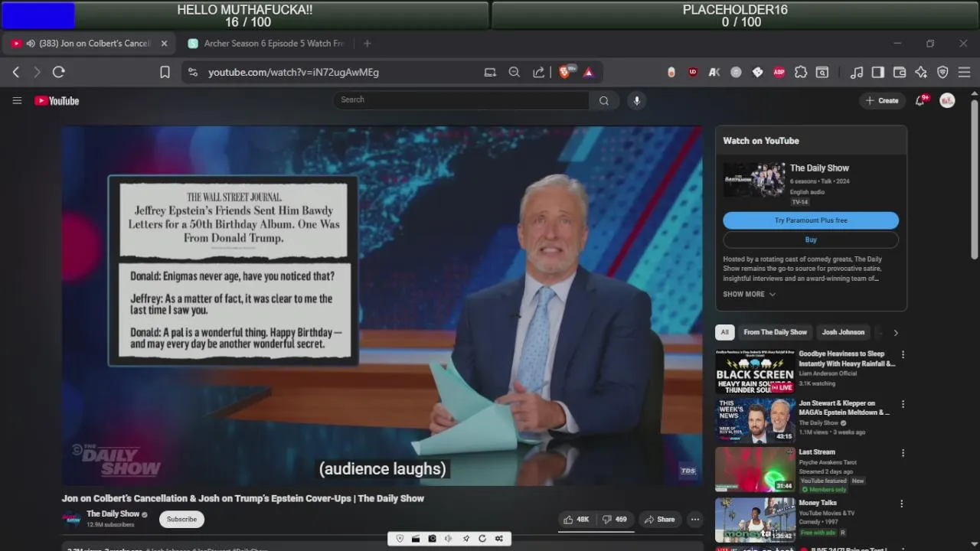Click the speaker icon in floating toolbar
This screenshot has width=980, height=551.
(449, 539)
